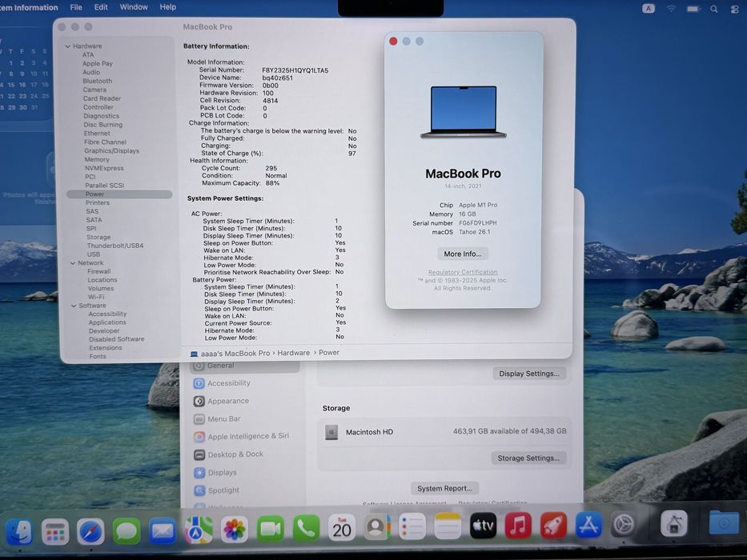Select Thunderbolt/USB4 in sidebar

click(x=114, y=246)
